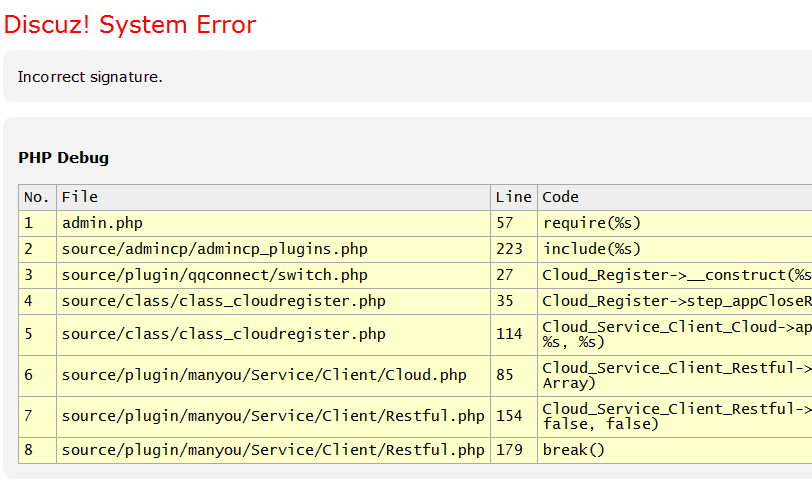
Task: Click Restful.php path in row 7
Action: coord(273,416)
